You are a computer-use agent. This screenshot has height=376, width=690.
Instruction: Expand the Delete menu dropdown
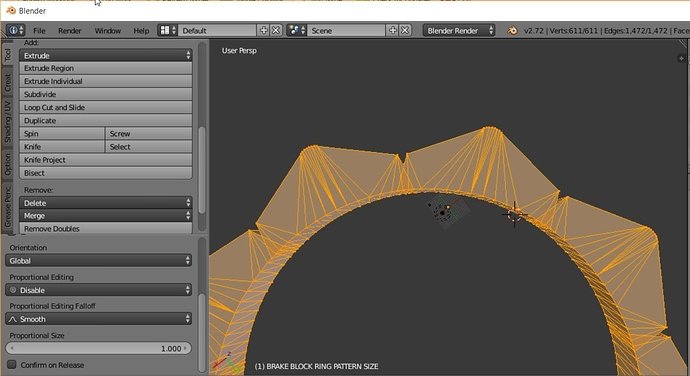pyautogui.click(x=106, y=203)
